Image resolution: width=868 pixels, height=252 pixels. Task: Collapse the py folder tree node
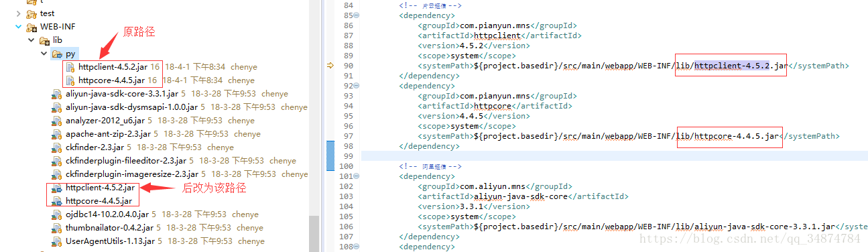[x=44, y=54]
